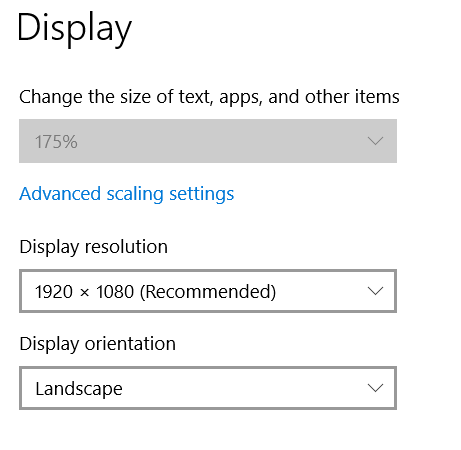Click the chevron arrow beside Landscape
Screen dimensions: 461x450
click(375, 388)
